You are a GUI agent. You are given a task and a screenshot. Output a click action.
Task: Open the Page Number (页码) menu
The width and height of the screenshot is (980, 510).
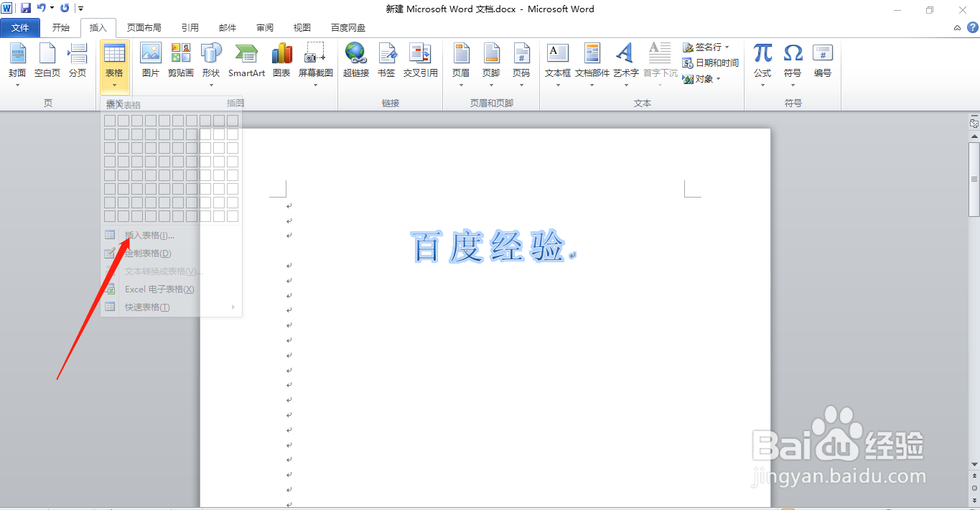tap(521, 65)
